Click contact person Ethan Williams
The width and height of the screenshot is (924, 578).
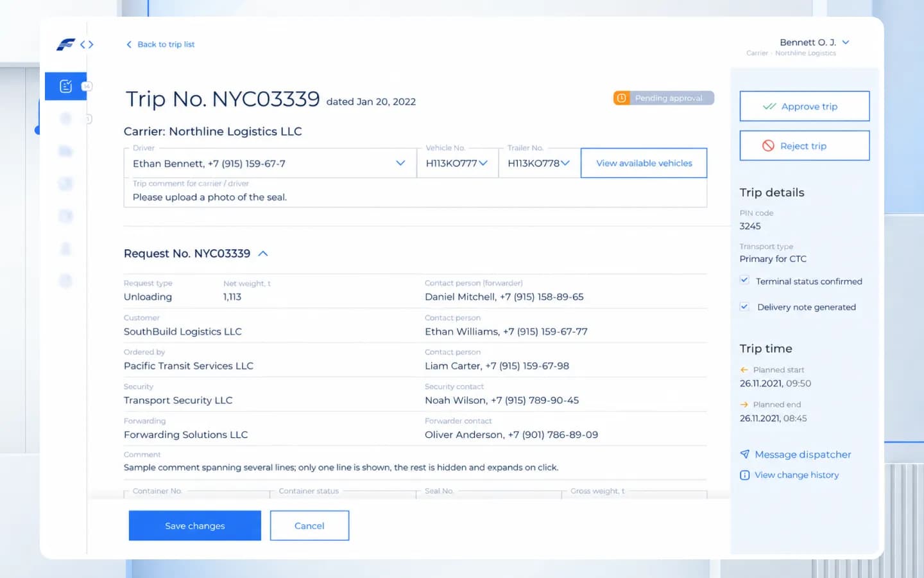(x=506, y=331)
